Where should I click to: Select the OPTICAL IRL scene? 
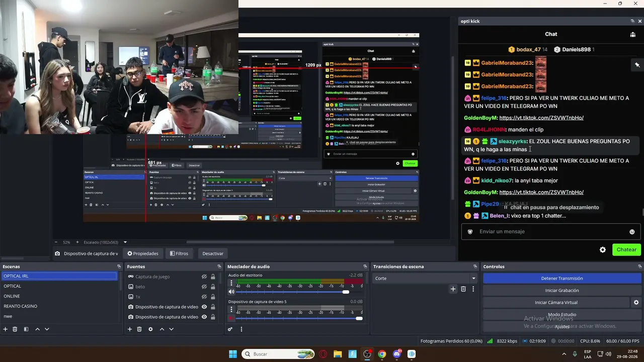tap(59, 276)
